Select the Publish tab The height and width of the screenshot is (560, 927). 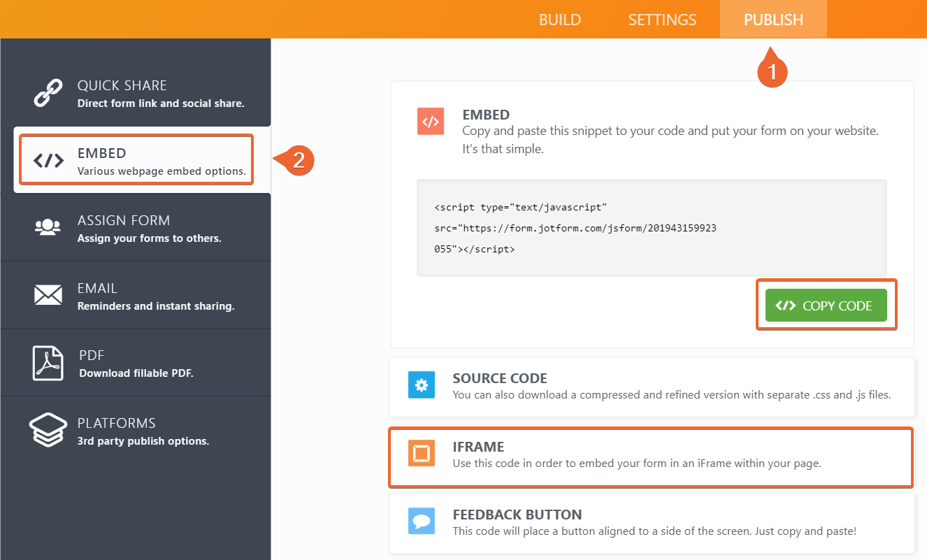pos(773,20)
